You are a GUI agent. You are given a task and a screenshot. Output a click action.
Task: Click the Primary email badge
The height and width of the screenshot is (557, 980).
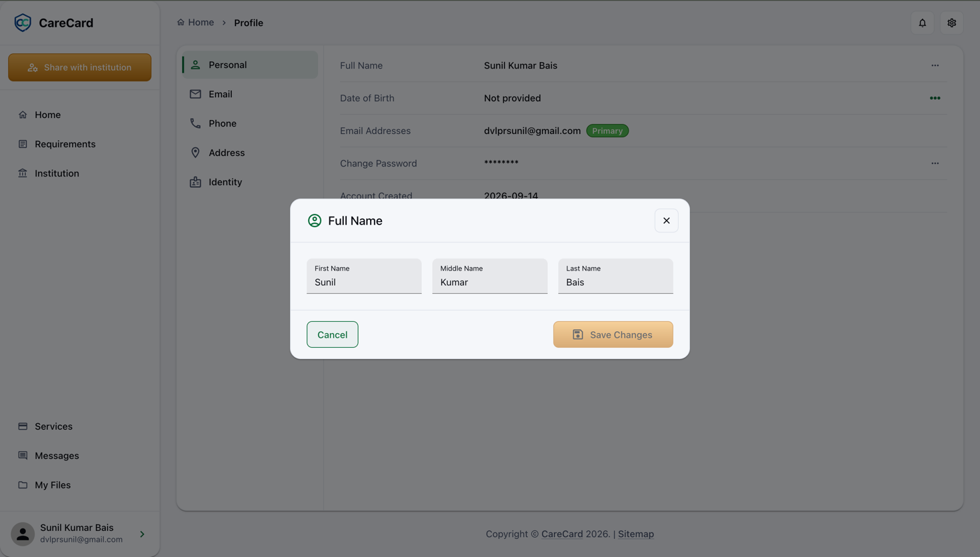coord(607,131)
